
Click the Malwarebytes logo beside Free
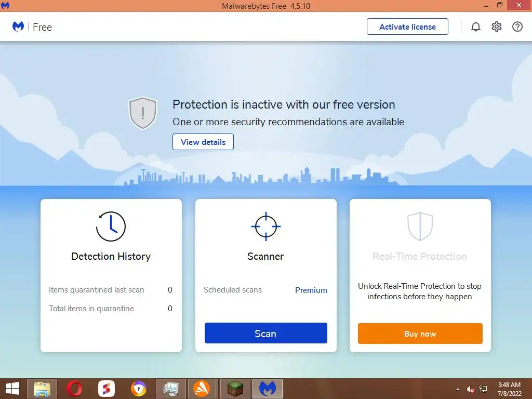coord(18,26)
